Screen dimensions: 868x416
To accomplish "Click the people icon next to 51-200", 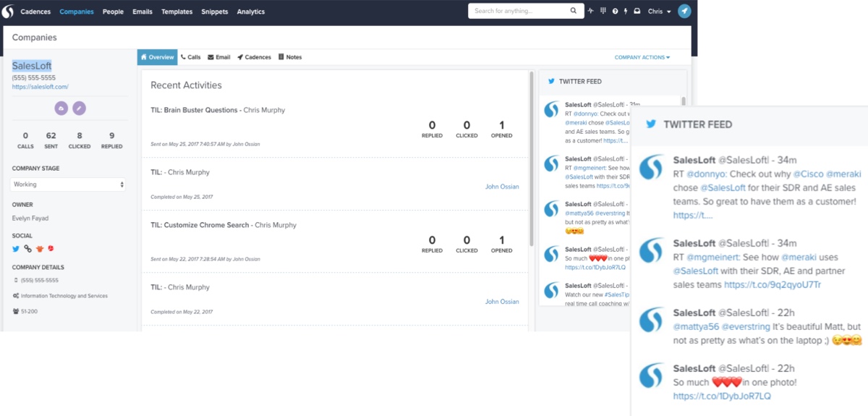I will point(16,311).
